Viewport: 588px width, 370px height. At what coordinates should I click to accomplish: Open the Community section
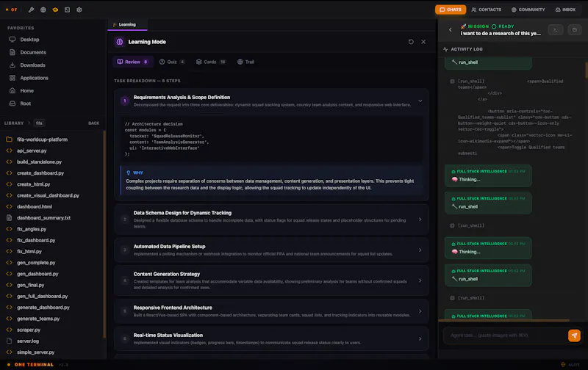point(528,10)
